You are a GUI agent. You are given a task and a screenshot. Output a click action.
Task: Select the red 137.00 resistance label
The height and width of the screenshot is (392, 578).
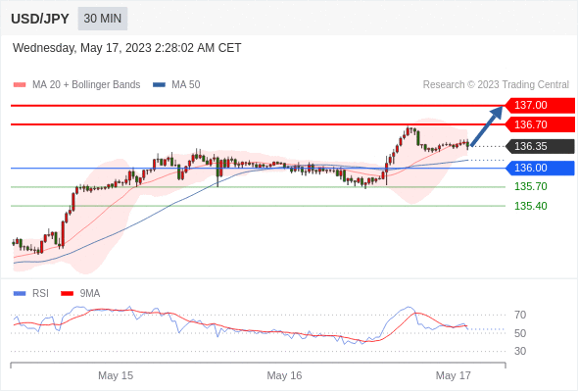coord(540,106)
